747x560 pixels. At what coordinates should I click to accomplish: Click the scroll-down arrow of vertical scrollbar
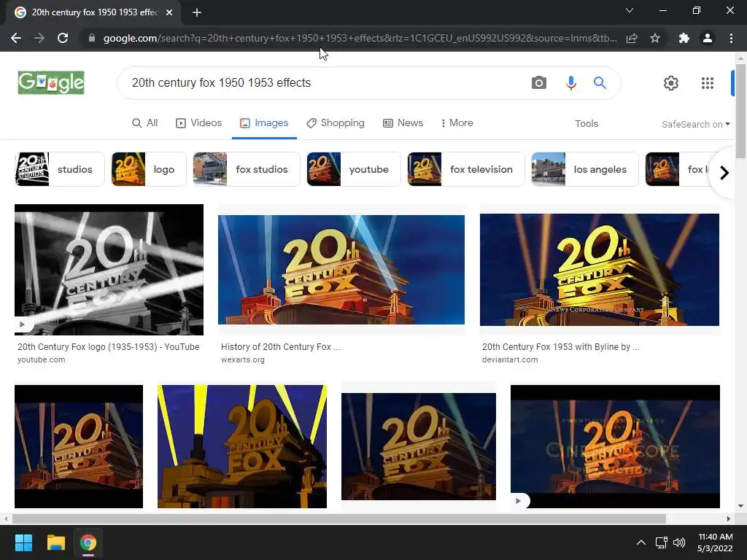(740, 506)
